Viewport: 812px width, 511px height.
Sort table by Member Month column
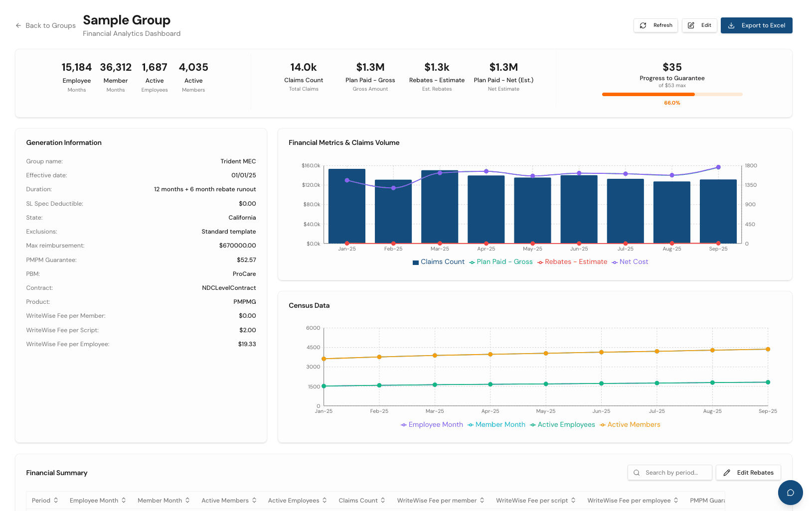(163, 501)
